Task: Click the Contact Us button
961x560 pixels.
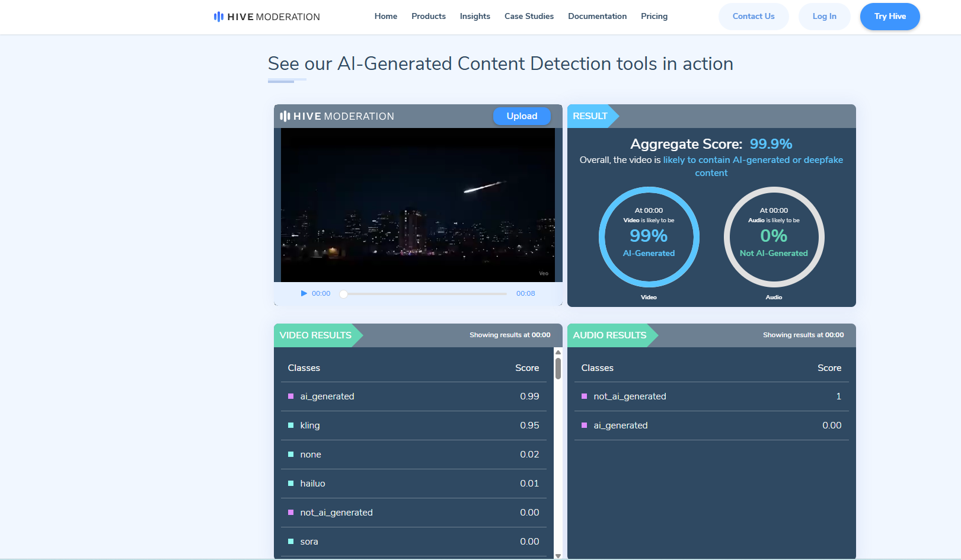Action: (x=753, y=17)
